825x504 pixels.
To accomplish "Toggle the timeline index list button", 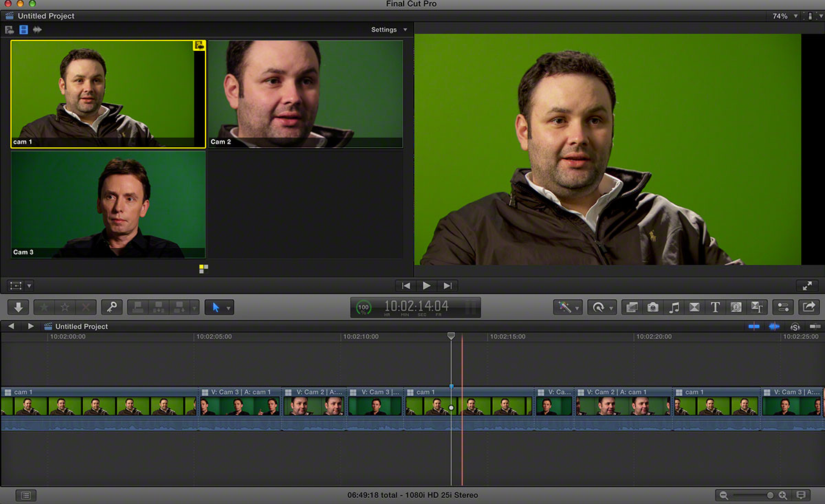I will click(x=25, y=495).
